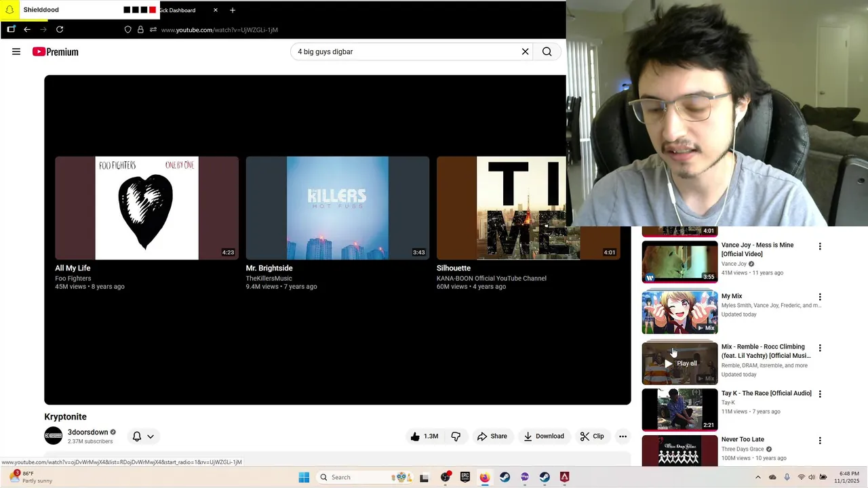This screenshot has height=488, width=868.
Task: Click the Kryptonite video title
Action: click(x=66, y=417)
